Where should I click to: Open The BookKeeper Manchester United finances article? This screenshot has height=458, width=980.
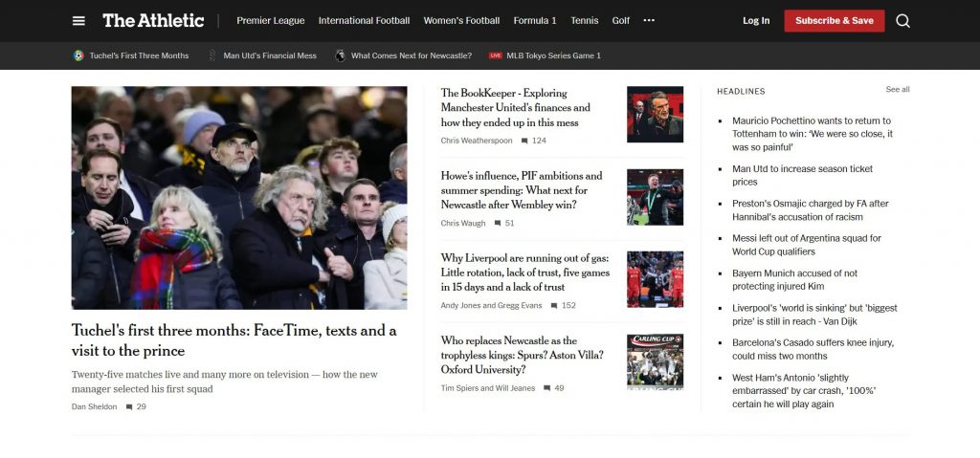pyautogui.click(x=516, y=107)
